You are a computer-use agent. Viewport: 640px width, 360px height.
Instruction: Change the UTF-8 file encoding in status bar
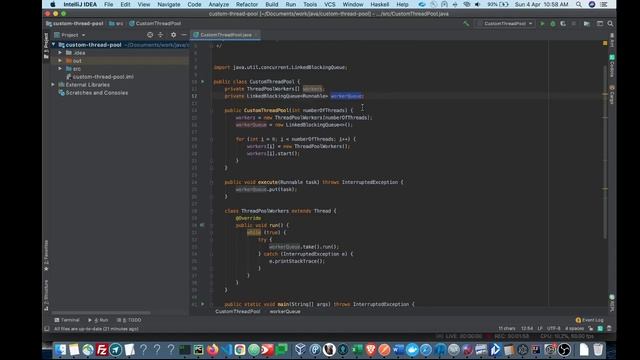click(553, 329)
